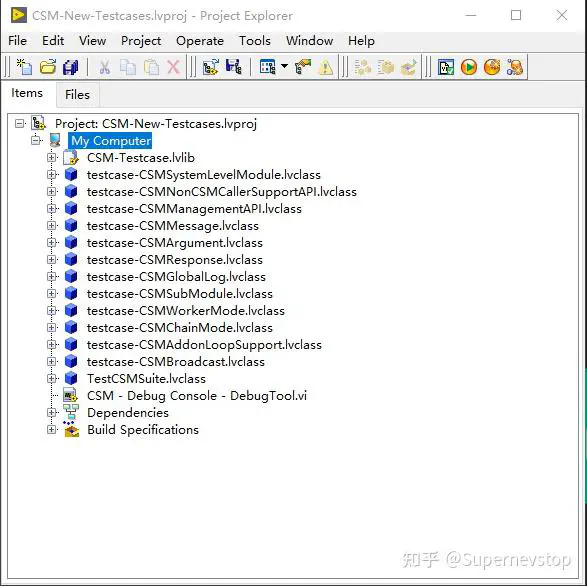Click the last orange toolbar icon
This screenshot has width=587, height=586.
pos(515,67)
